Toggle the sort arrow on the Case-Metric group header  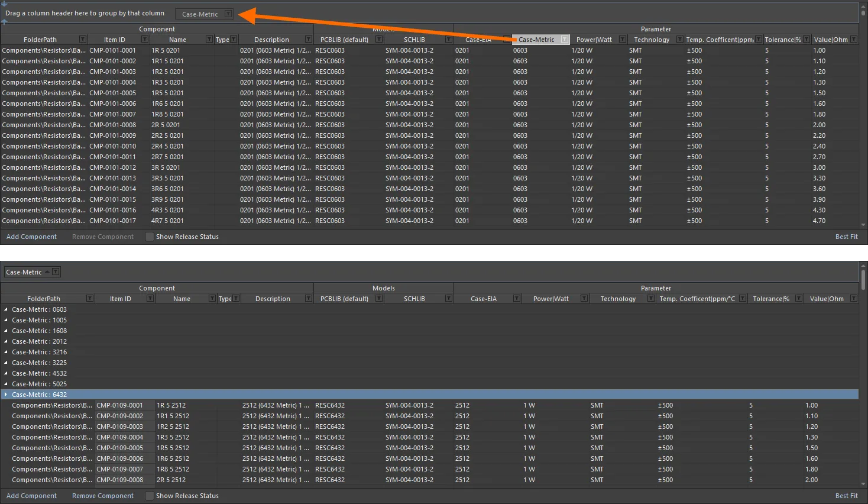click(47, 272)
